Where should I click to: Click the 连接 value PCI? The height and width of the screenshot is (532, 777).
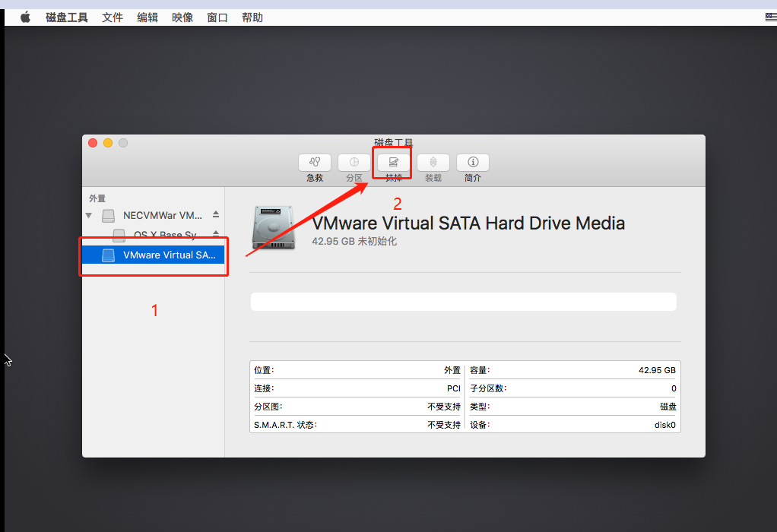453,388
